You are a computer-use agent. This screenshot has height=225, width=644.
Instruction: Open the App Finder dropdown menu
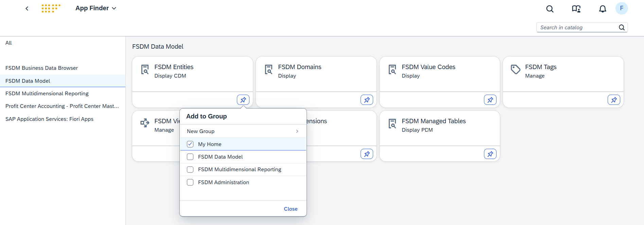pyautogui.click(x=96, y=8)
